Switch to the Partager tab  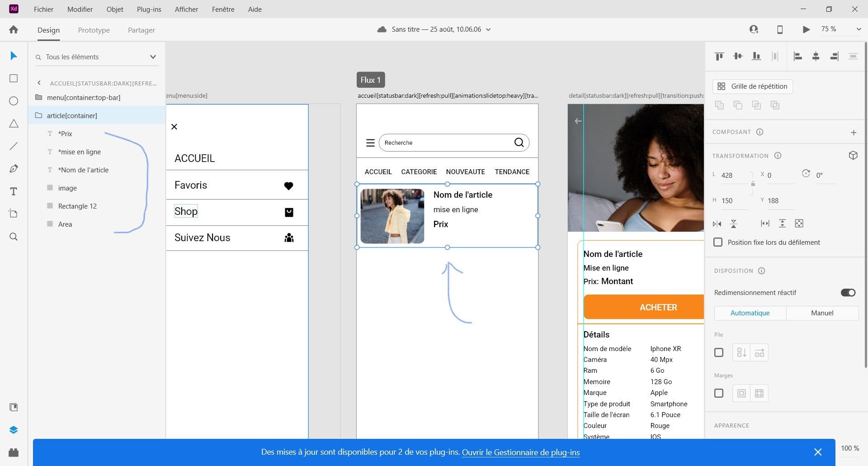pos(141,30)
